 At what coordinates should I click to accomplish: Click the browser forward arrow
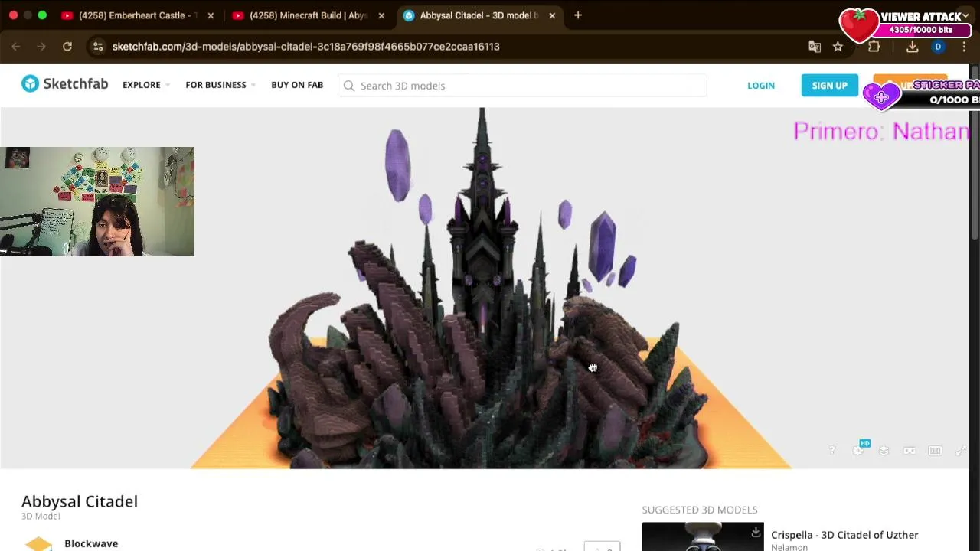pyautogui.click(x=41, y=47)
